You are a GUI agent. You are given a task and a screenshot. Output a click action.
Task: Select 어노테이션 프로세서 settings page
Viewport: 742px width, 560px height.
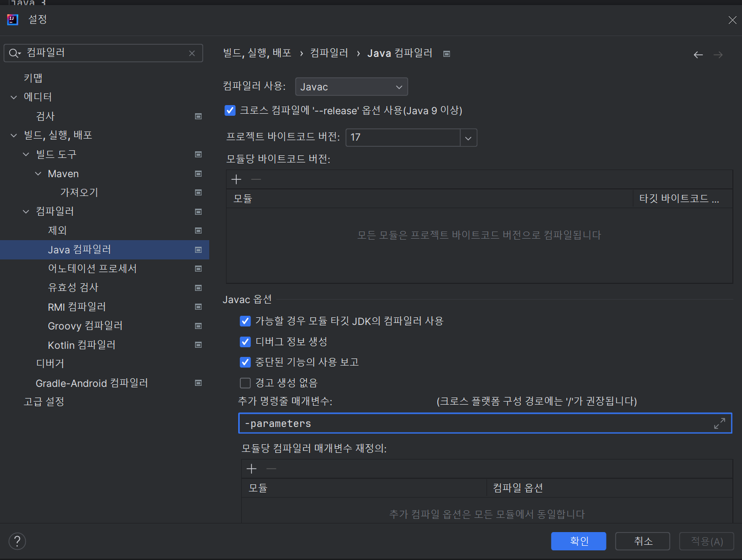coord(92,269)
